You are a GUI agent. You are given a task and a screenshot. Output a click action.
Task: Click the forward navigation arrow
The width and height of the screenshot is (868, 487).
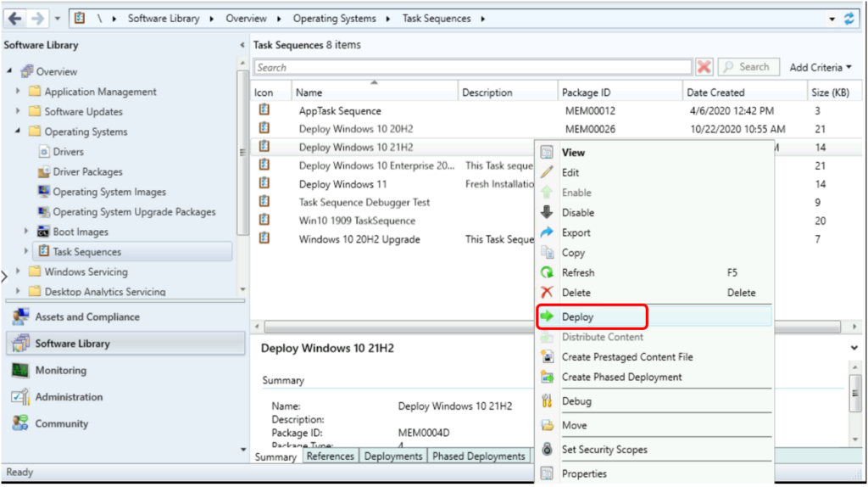[37, 19]
